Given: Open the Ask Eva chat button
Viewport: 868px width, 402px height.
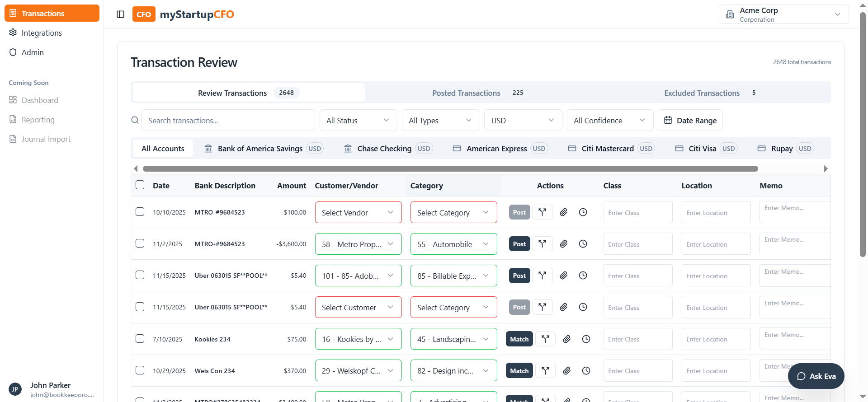Looking at the screenshot, I should point(816,376).
